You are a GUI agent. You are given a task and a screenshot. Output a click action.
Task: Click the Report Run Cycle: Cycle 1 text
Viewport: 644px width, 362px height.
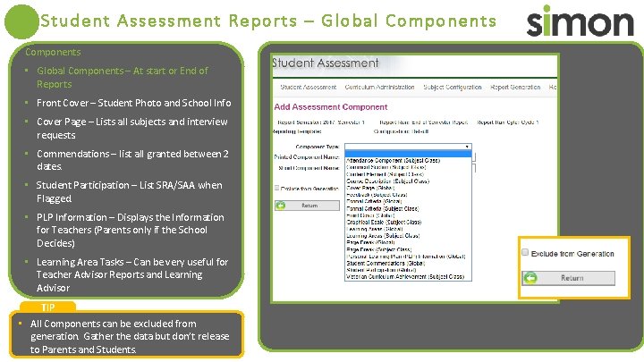click(x=508, y=122)
